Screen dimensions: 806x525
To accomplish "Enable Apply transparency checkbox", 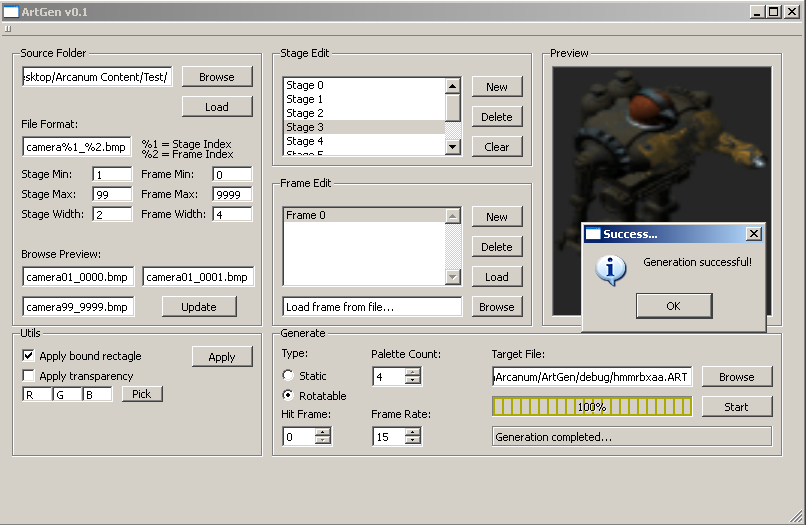I will click(29, 376).
